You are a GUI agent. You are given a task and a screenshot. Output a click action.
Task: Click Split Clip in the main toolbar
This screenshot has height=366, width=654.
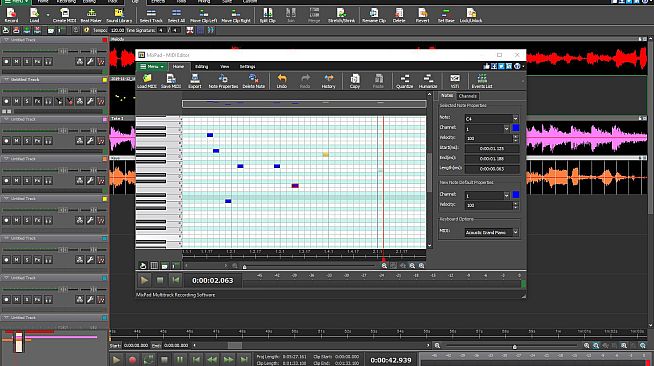tap(267, 15)
